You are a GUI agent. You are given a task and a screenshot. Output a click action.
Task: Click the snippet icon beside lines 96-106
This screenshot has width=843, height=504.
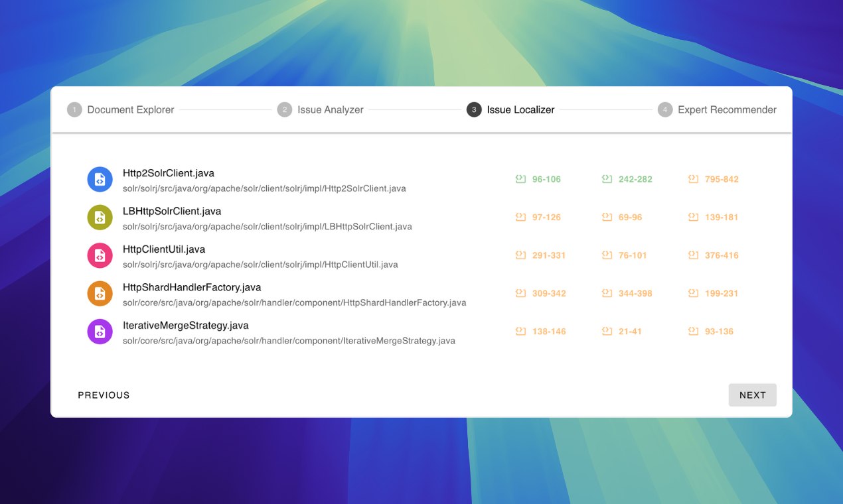(x=520, y=179)
